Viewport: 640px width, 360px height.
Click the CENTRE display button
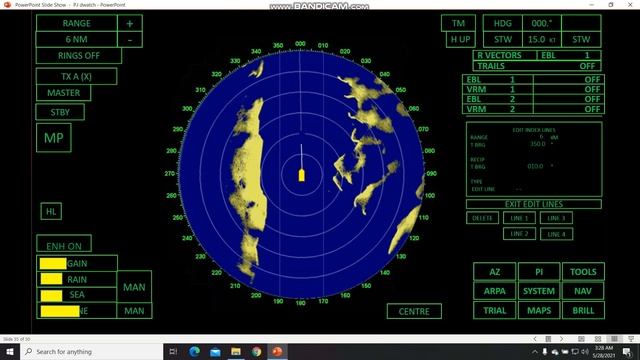point(414,311)
